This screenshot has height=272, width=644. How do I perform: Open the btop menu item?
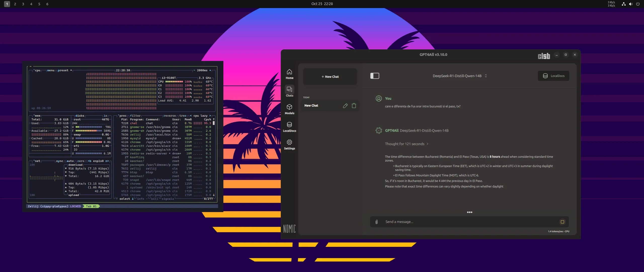[51, 71]
